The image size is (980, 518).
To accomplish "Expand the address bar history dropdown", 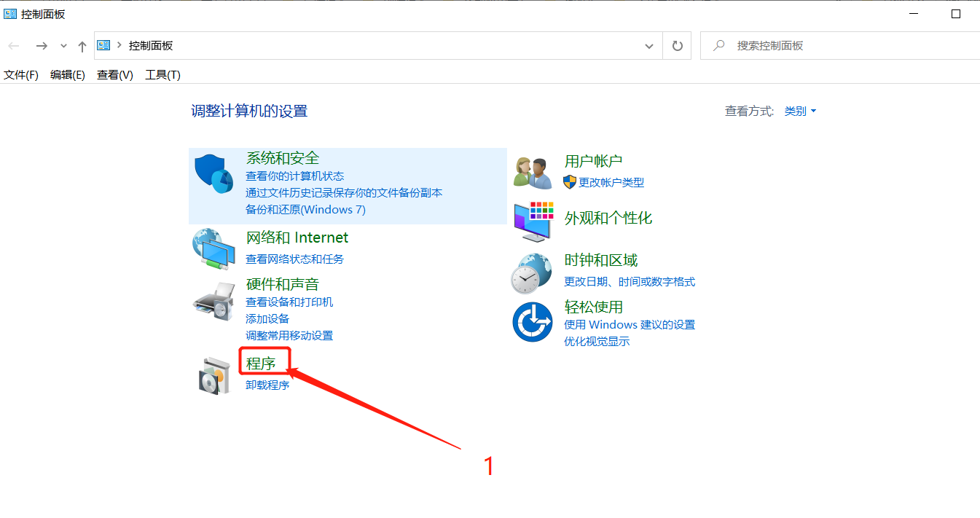I will click(649, 46).
